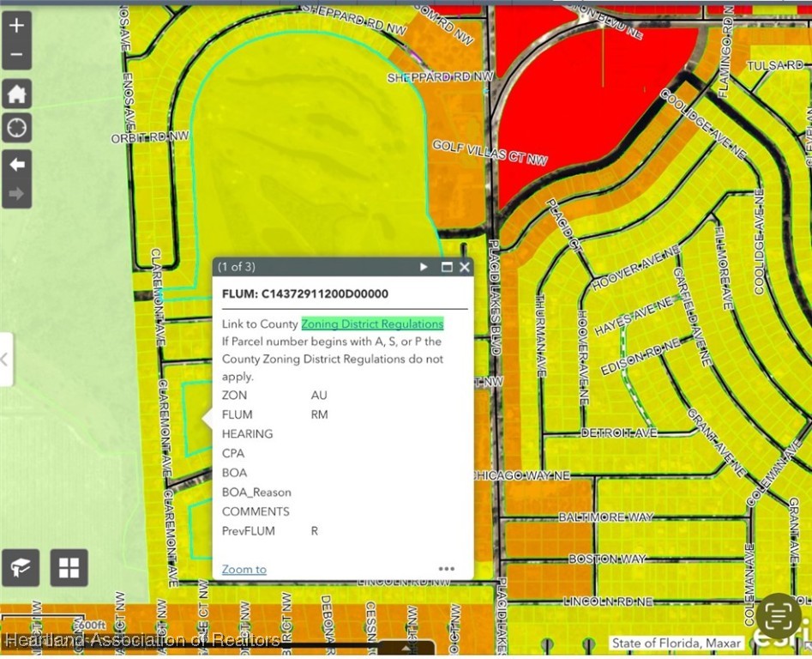
Task: Go forward to the next map extent
Action: (x=17, y=194)
